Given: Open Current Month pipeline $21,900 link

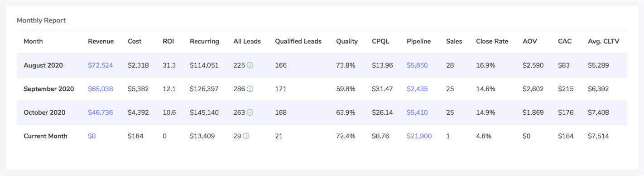Looking at the screenshot, I should point(419,136).
